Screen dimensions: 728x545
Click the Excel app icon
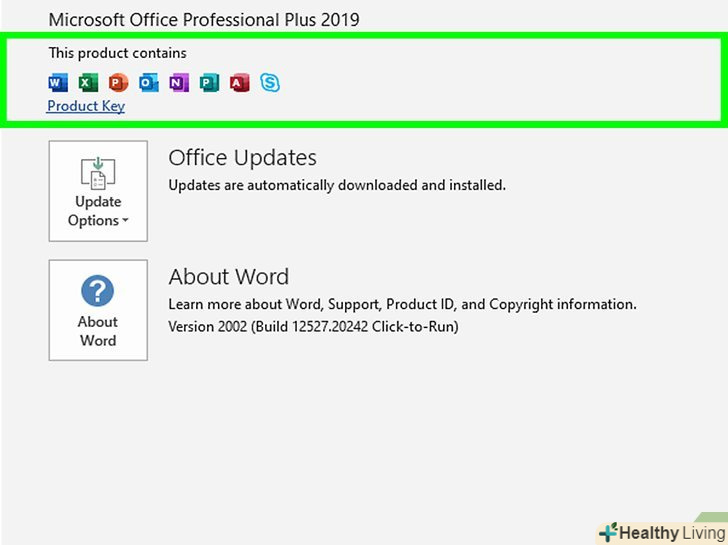pyautogui.click(x=88, y=83)
